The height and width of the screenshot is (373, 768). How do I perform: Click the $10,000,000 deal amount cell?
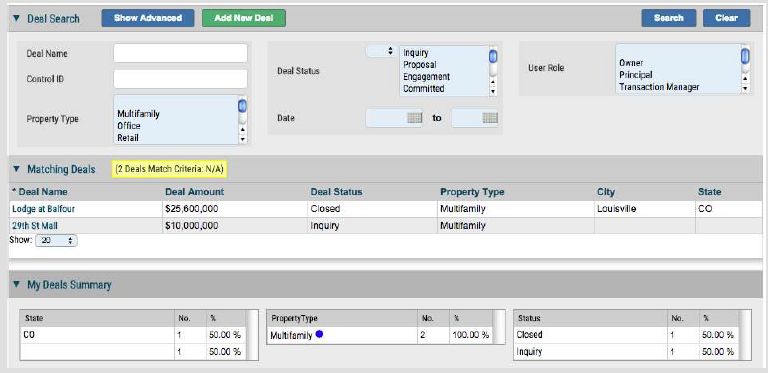tap(236, 226)
